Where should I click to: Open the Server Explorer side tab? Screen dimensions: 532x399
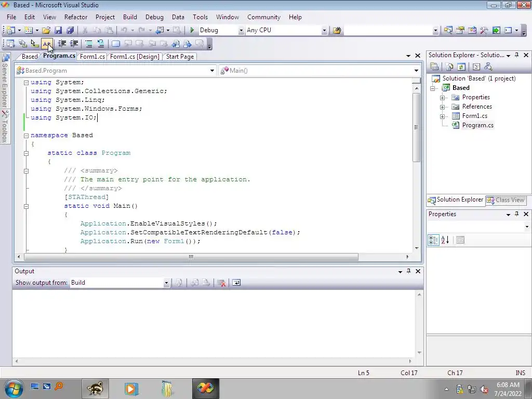(5, 81)
